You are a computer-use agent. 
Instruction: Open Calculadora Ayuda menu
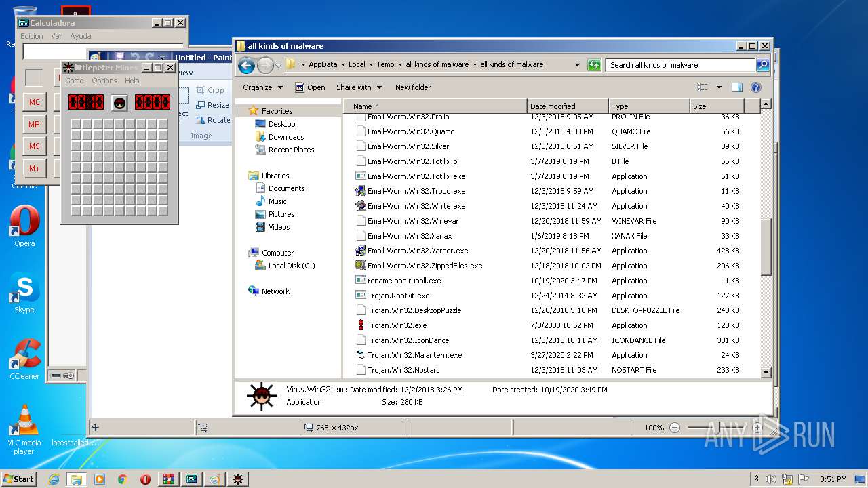coord(81,36)
